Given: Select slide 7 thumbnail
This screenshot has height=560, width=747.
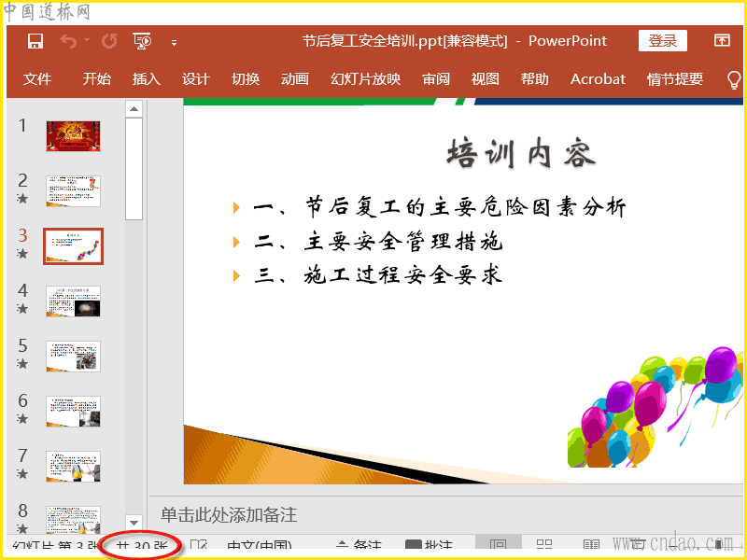Looking at the screenshot, I should coord(73,466).
